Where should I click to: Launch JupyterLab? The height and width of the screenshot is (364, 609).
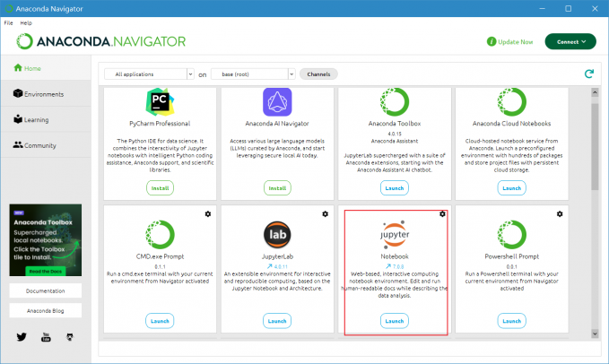(x=277, y=321)
